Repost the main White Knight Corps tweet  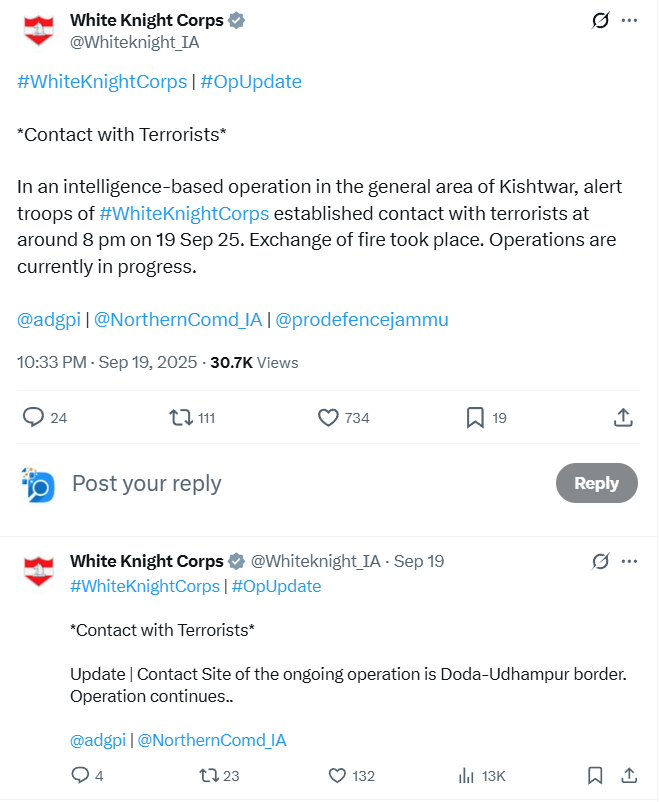182,418
